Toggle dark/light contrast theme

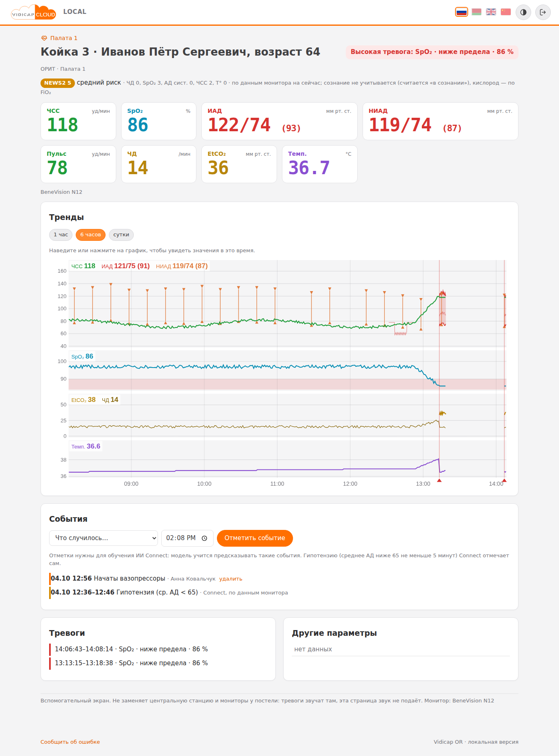[523, 12]
